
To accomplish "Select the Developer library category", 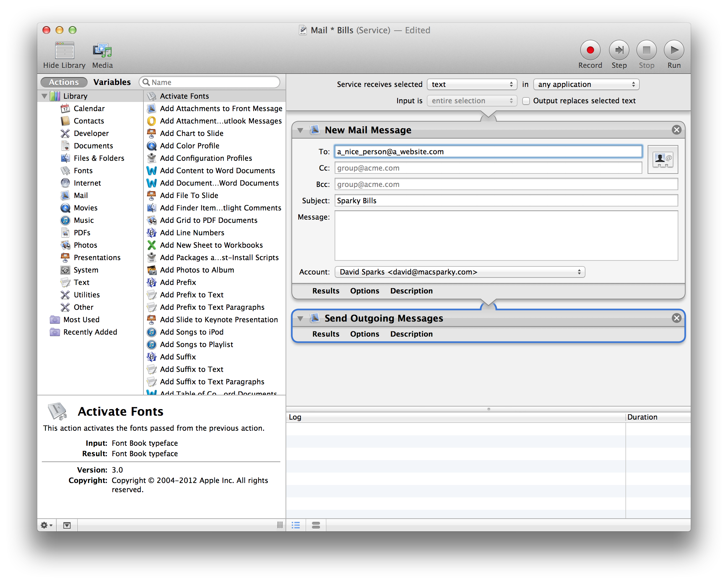I will pos(91,133).
